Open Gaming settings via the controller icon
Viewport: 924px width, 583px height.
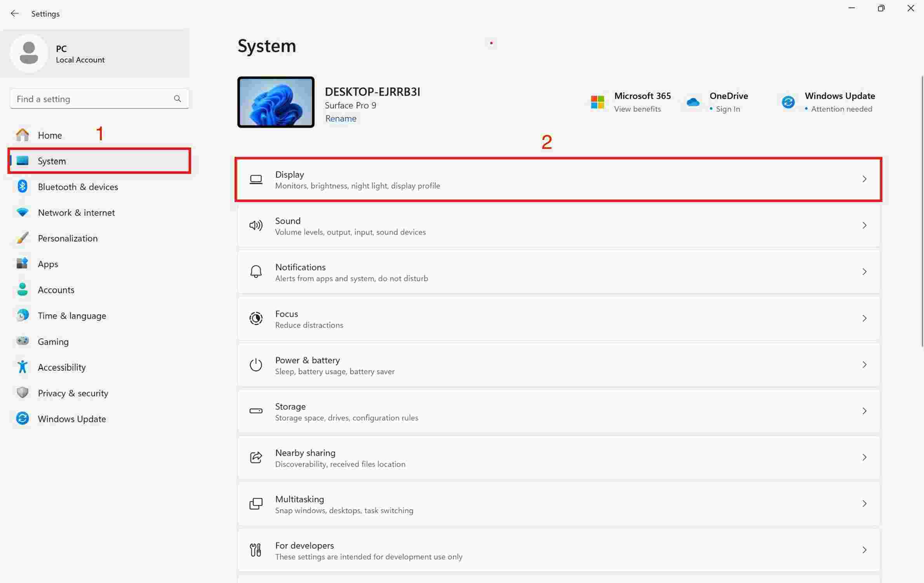[x=22, y=341]
